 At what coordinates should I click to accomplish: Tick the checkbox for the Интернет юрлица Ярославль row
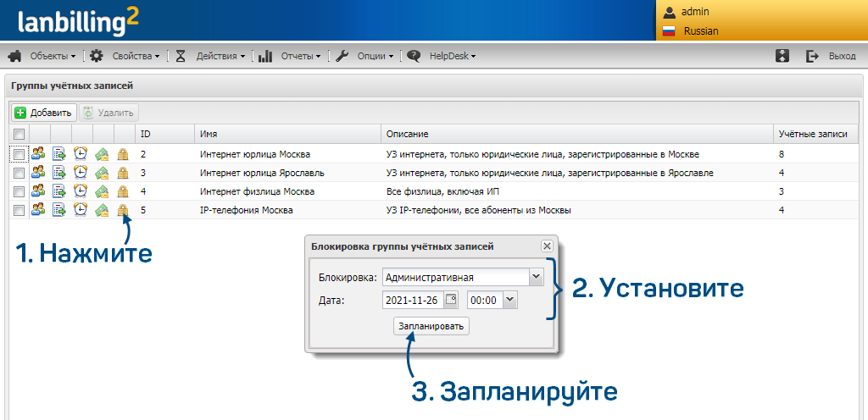[x=19, y=173]
